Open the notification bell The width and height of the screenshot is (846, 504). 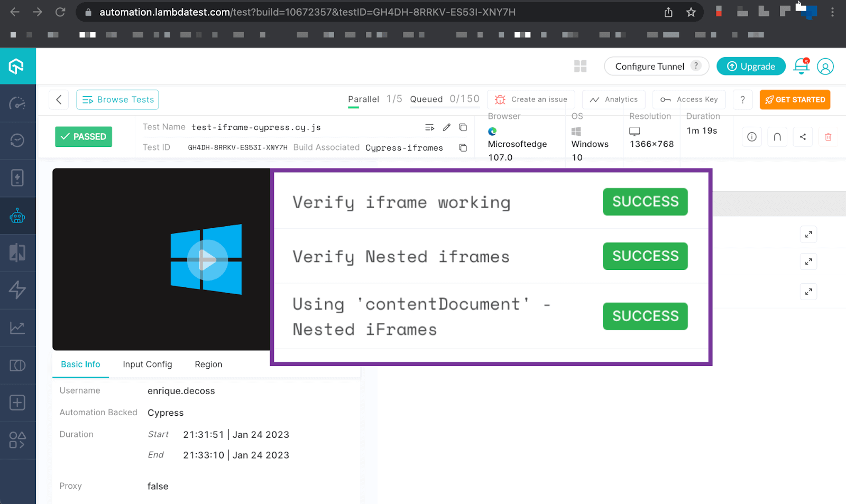[801, 66]
